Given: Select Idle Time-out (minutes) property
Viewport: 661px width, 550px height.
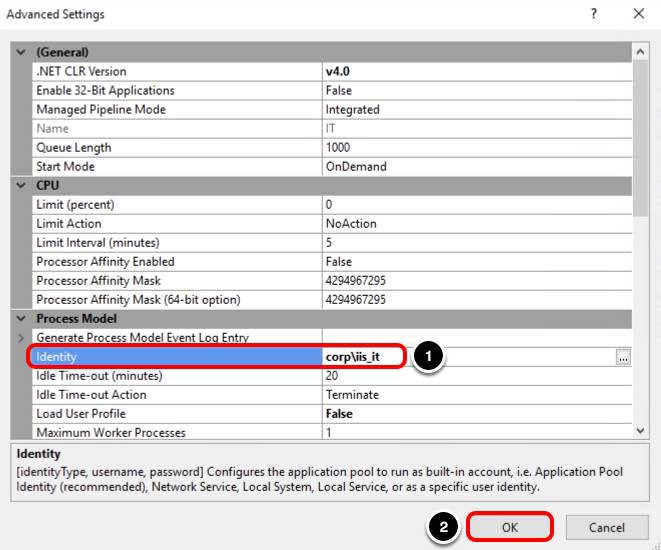Looking at the screenshot, I should click(x=177, y=376).
